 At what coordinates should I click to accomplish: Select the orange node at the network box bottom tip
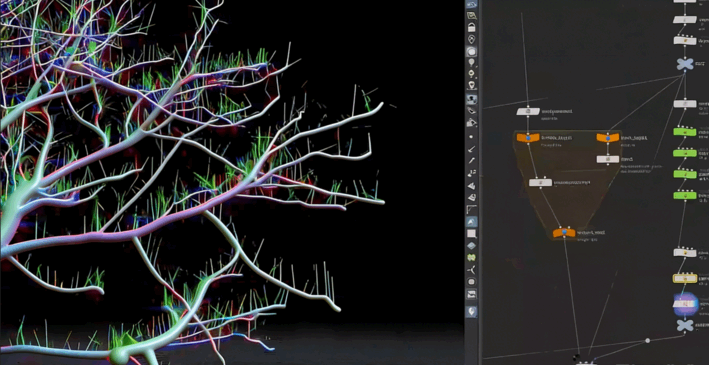[x=564, y=232]
